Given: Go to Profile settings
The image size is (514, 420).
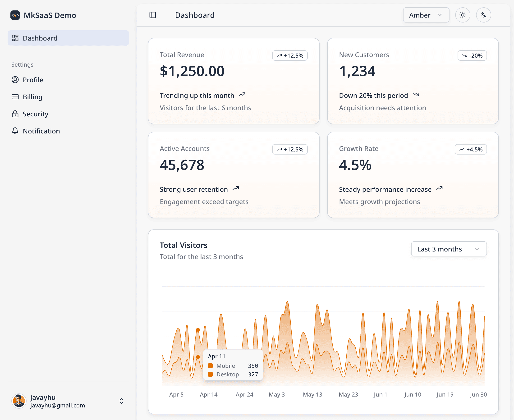Looking at the screenshot, I should [33, 80].
